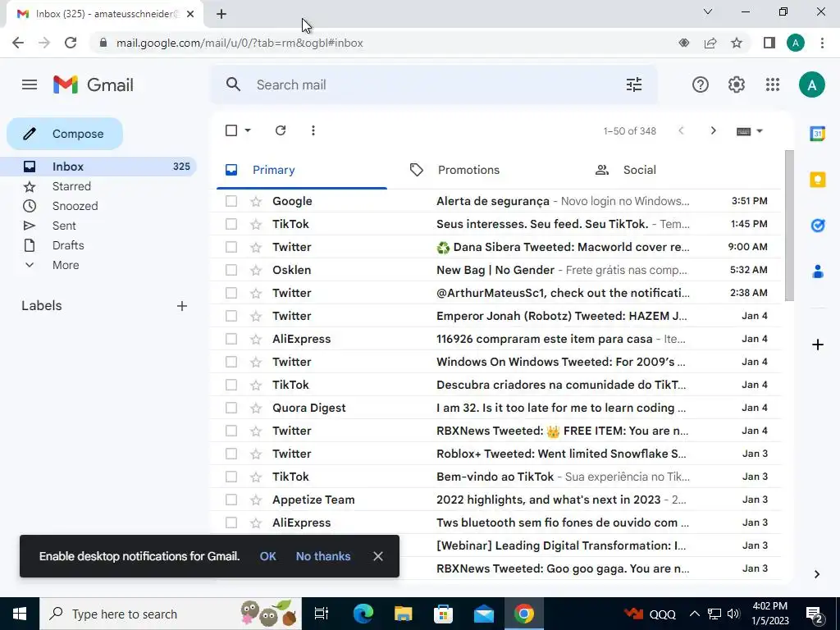Open the select dropdown arrow beside checkbox
The image size is (840, 630).
(248, 130)
